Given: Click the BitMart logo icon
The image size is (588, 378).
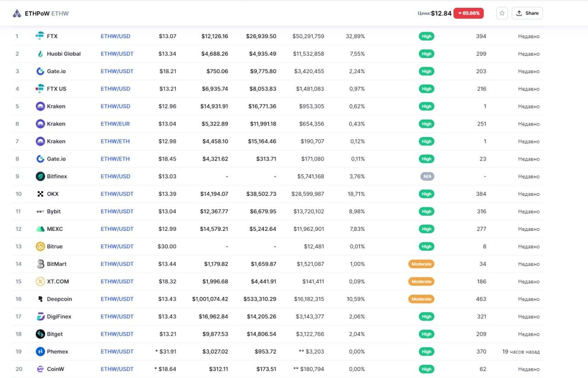Looking at the screenshot, I should coord(40,264).
